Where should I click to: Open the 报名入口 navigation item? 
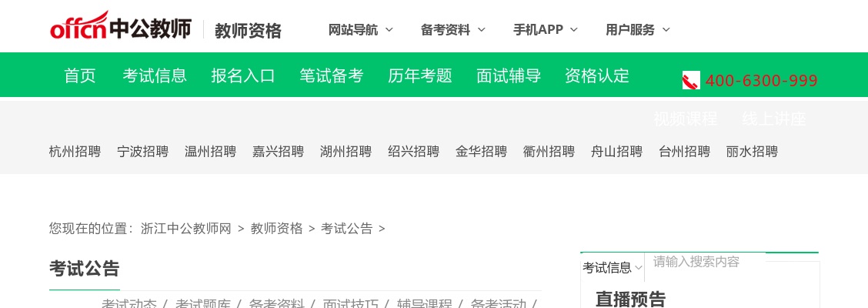[243, 75]
